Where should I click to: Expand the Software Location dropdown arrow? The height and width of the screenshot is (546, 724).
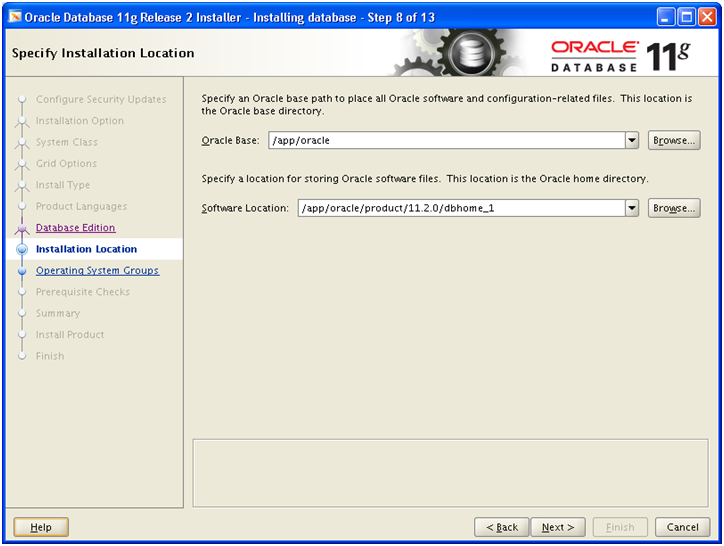pos(632,208)
